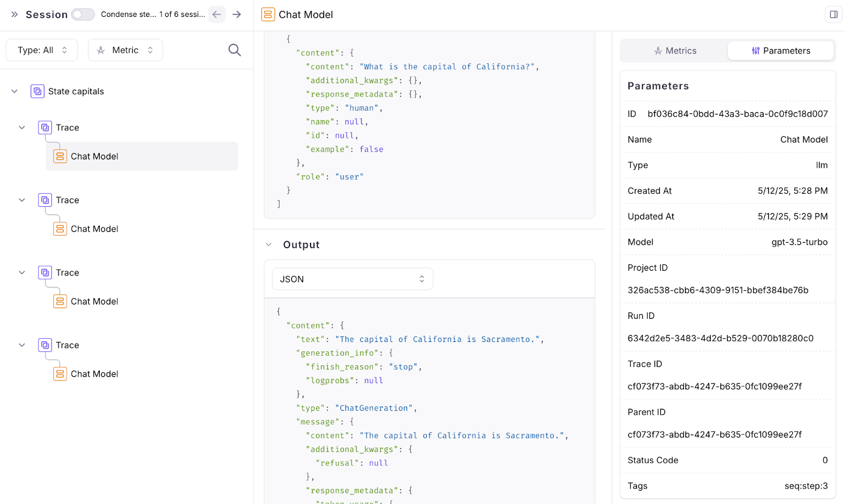Click the Chat Model header icon
Screen dimensions: 845x504
point(268,14)
